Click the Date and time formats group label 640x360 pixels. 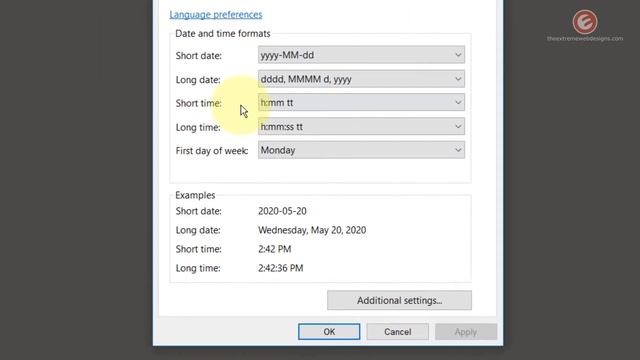click(222, 33)
